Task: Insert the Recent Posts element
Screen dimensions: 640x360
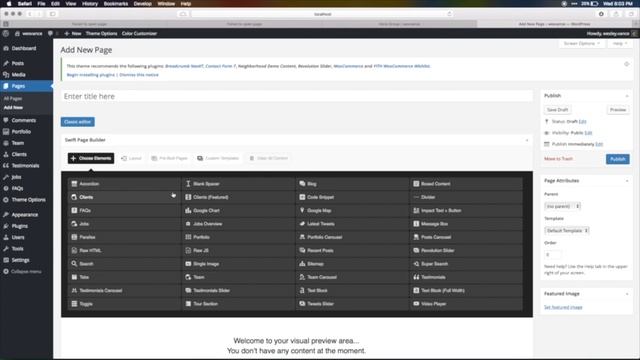Action: tap(352, 251)
